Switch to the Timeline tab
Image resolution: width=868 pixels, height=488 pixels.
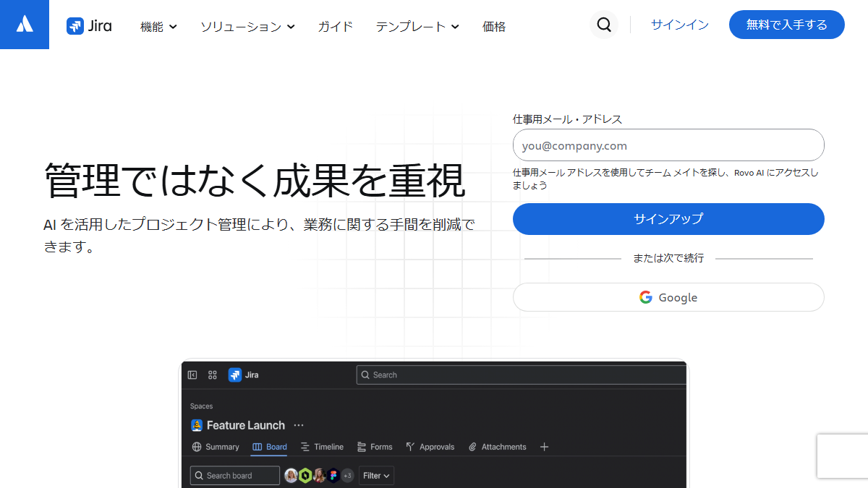322,447
